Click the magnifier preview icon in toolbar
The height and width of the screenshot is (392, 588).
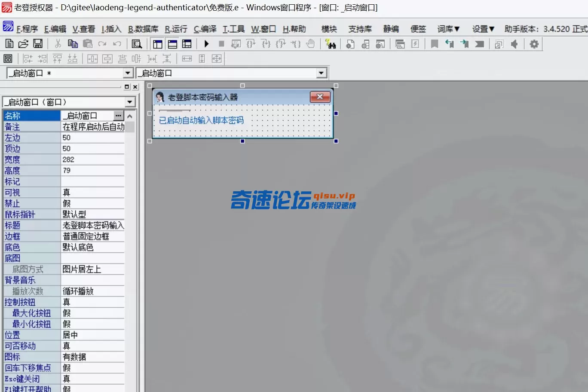(137, 44)
